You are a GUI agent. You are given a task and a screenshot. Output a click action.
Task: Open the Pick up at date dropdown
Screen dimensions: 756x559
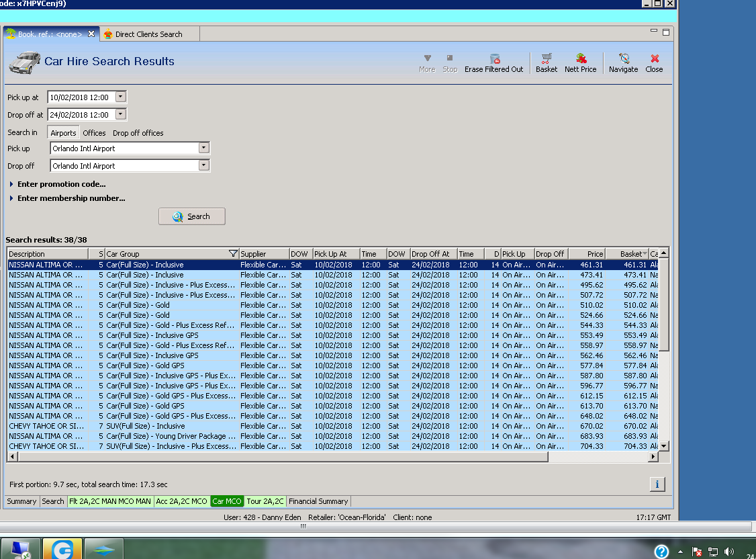[121, 97]
